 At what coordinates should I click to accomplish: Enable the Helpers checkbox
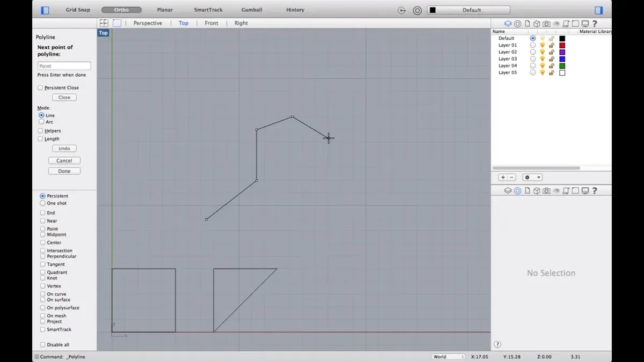(40, 131)
